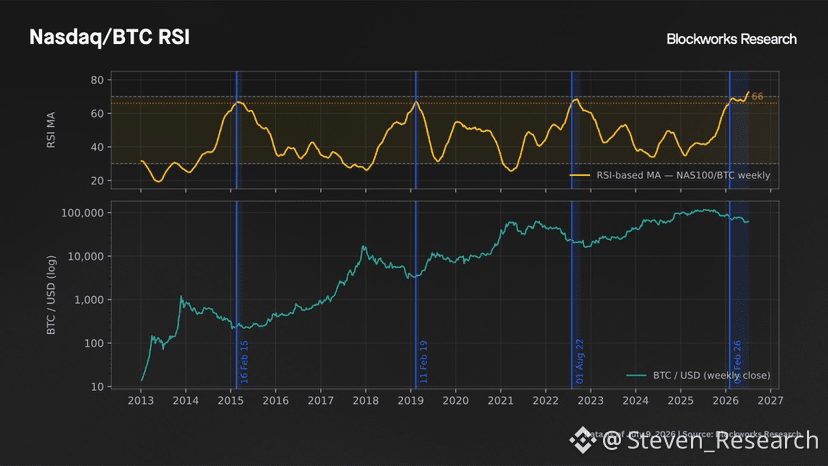
Task: Click the 2025 x-axis tick label
Action: coord(681,400)
